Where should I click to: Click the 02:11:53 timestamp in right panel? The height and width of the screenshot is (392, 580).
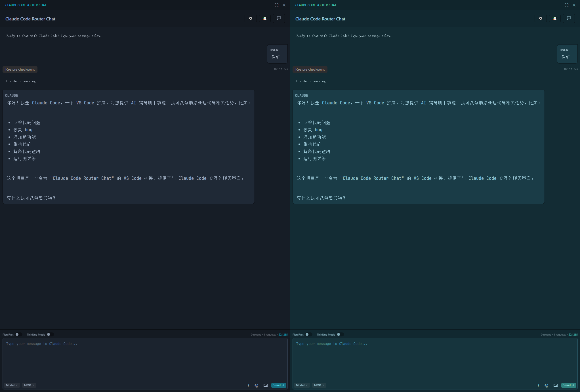[571, 69]
